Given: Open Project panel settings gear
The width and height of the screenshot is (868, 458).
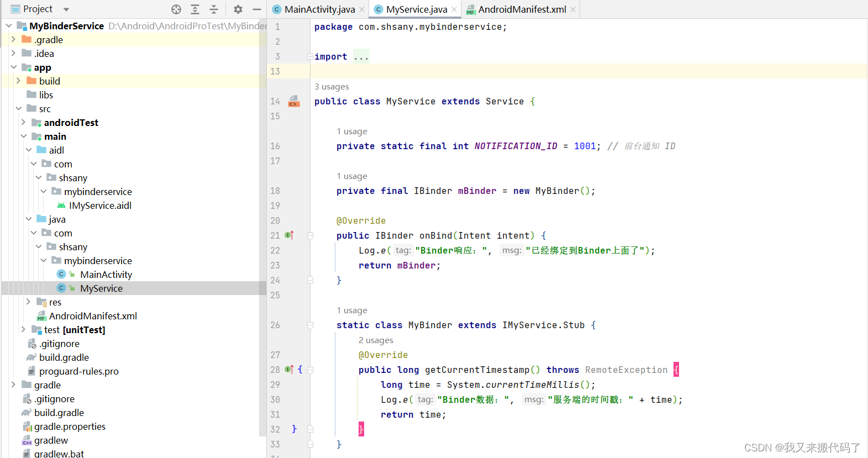Looking at the screenshot, I should (x=238, y=9).
